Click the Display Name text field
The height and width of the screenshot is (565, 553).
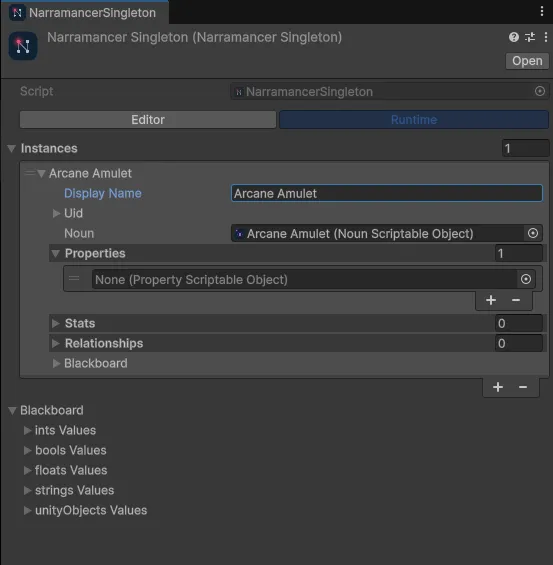tap(387, 193)
